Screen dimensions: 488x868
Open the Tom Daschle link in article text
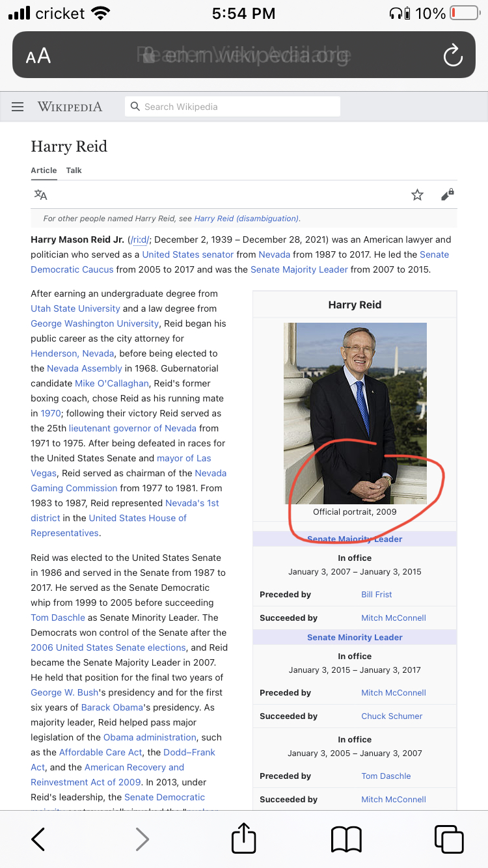click(x=58, y=617)
